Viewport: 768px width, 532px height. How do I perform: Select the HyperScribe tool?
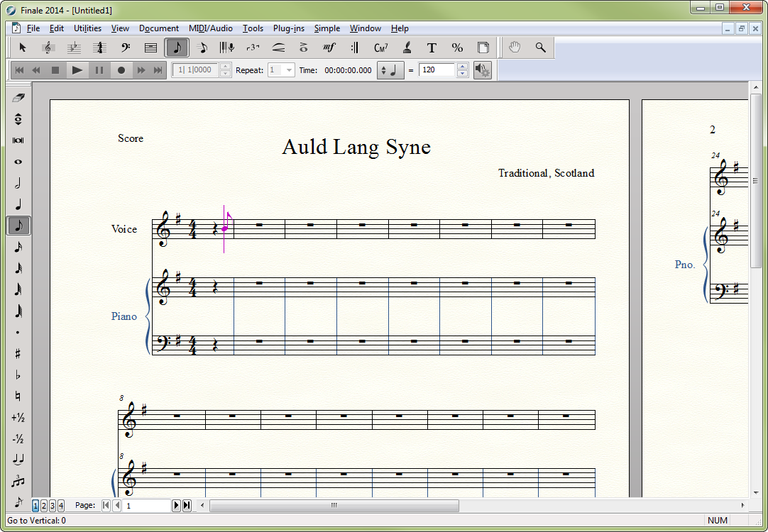point(226,48)
